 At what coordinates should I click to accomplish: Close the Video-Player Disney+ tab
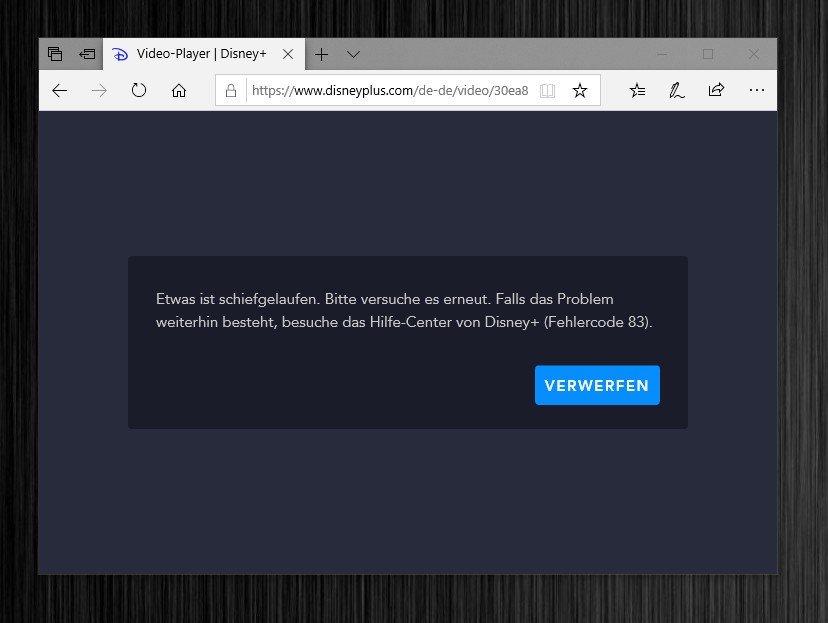click(288, 54)
